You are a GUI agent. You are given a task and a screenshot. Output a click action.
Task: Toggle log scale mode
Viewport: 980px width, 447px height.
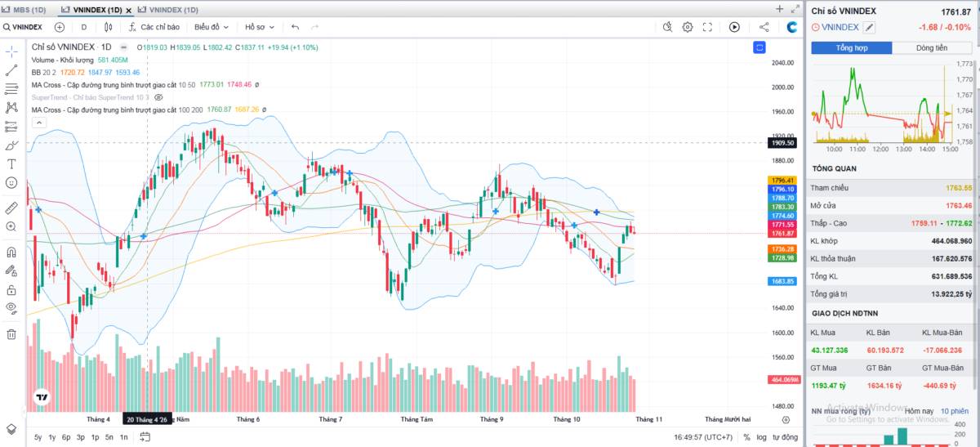click(761, 437)
